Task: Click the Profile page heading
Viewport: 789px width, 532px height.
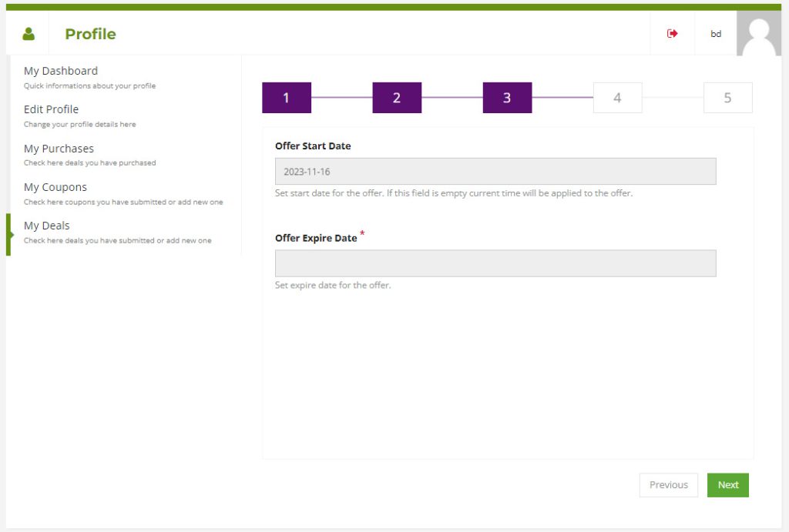Action: pos(90,34)
